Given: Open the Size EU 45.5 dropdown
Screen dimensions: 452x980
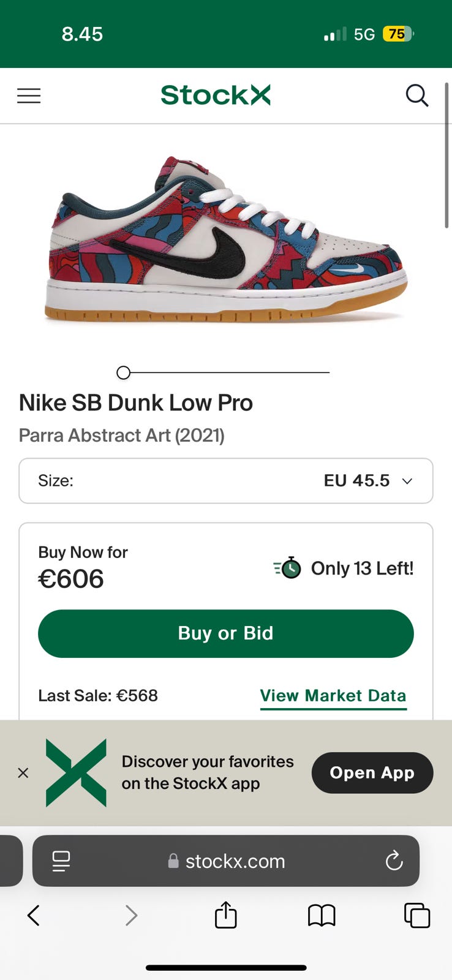Looking at the screenshot, I should click(225, 481).
